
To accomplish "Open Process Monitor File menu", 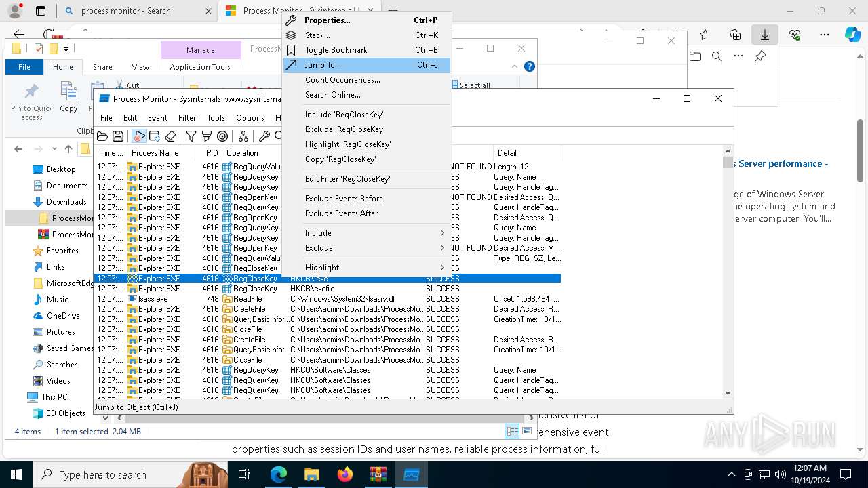I will (106, 118).
